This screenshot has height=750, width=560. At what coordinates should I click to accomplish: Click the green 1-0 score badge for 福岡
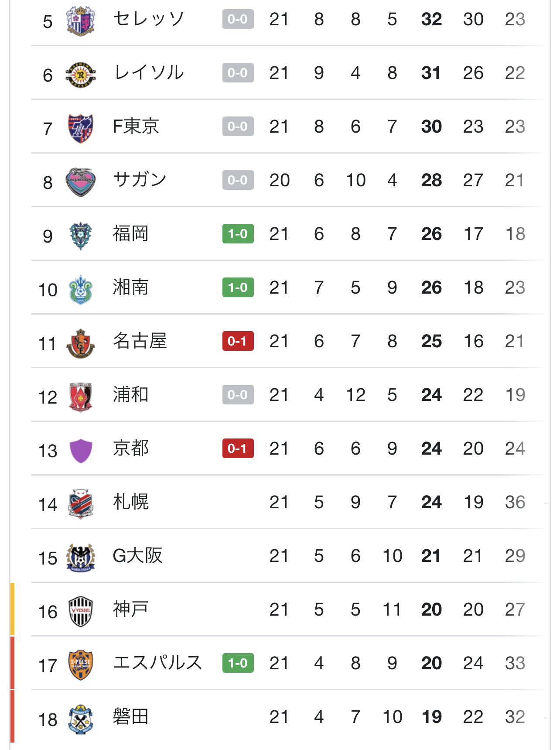pyautogui.click(x=238, y=234)
